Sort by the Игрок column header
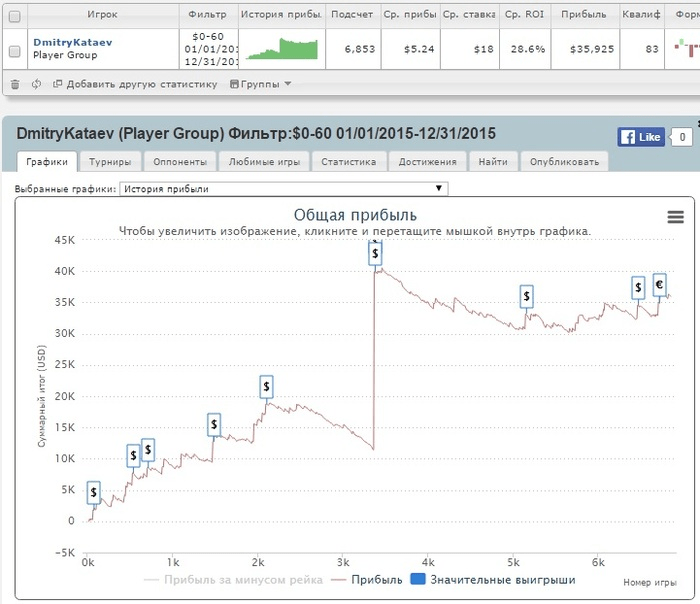The height and width of the screenshot is (604, 700). 102,14
